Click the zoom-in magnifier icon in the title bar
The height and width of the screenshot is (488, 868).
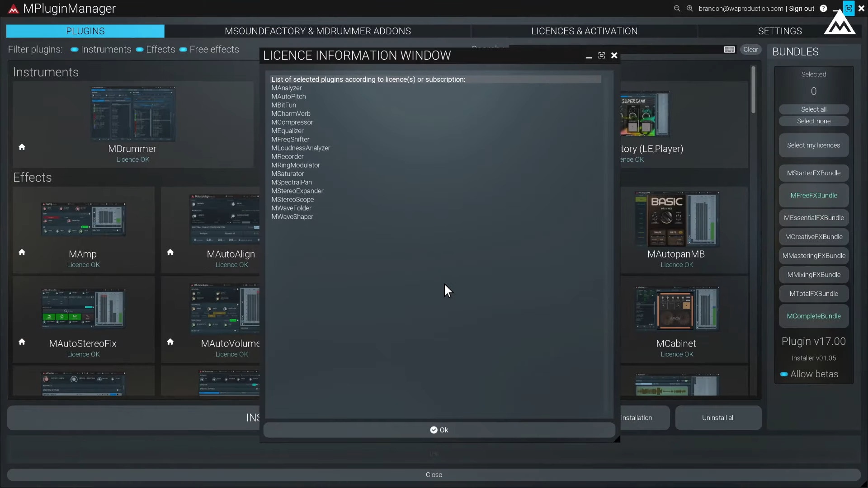pos(690,8)
